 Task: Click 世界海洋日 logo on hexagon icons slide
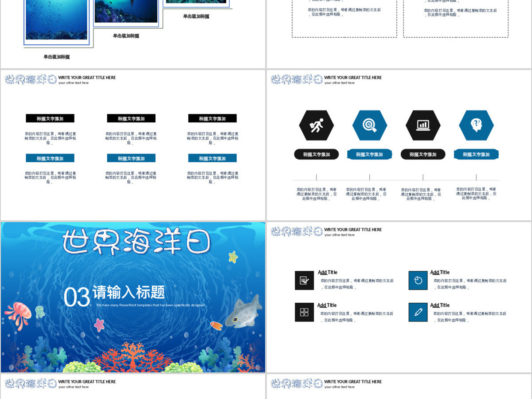coord(297,79)
